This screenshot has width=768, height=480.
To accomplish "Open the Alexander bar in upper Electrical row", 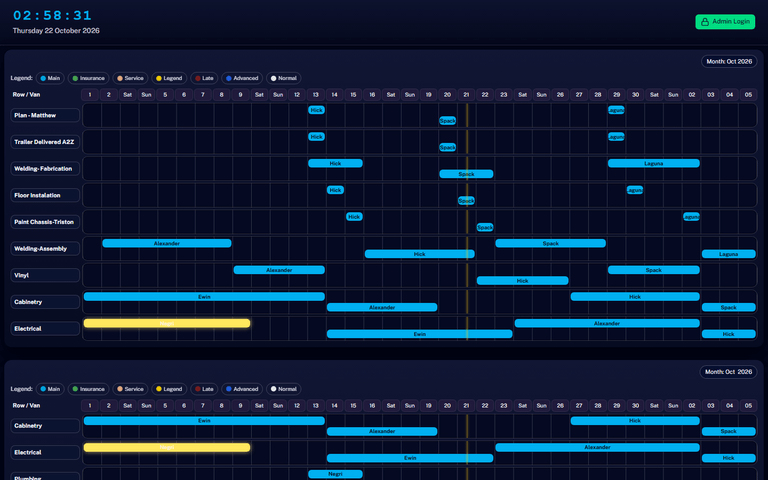I will pos(607,323).
